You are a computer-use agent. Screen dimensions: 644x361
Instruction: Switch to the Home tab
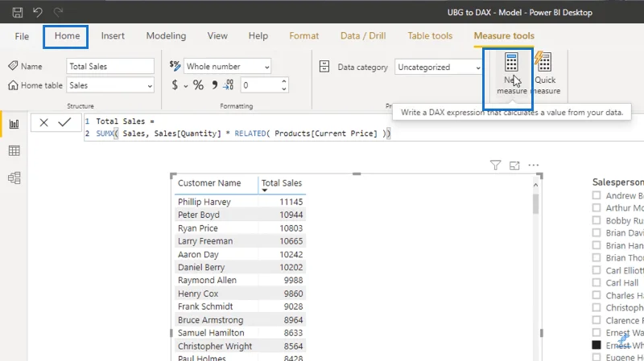[67, 35]
